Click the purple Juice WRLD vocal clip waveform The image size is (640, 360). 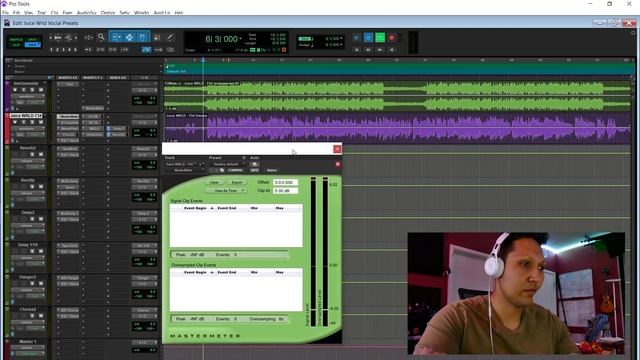tap(397, 128)
